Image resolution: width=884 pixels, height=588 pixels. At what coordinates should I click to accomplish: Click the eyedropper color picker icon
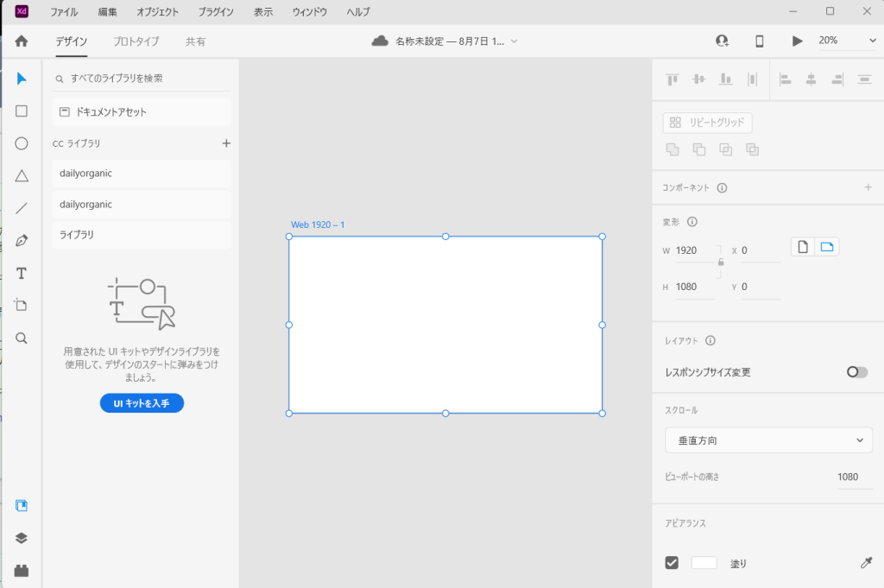866,563
